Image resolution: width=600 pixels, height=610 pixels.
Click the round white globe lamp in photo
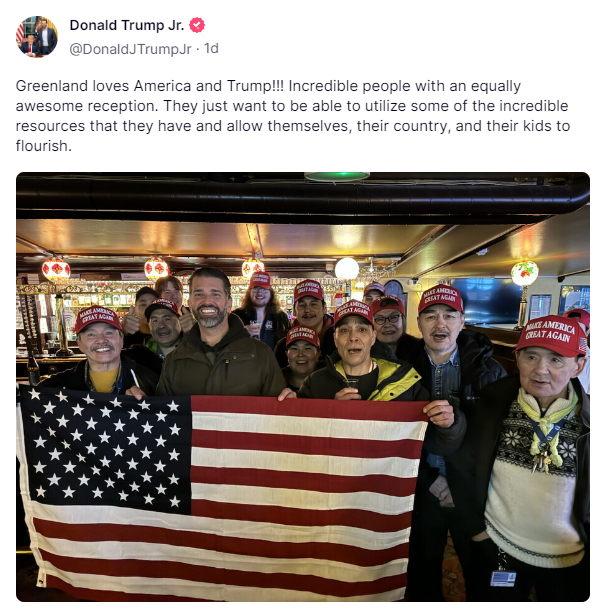pyautogui.click(x=347, y=268)
